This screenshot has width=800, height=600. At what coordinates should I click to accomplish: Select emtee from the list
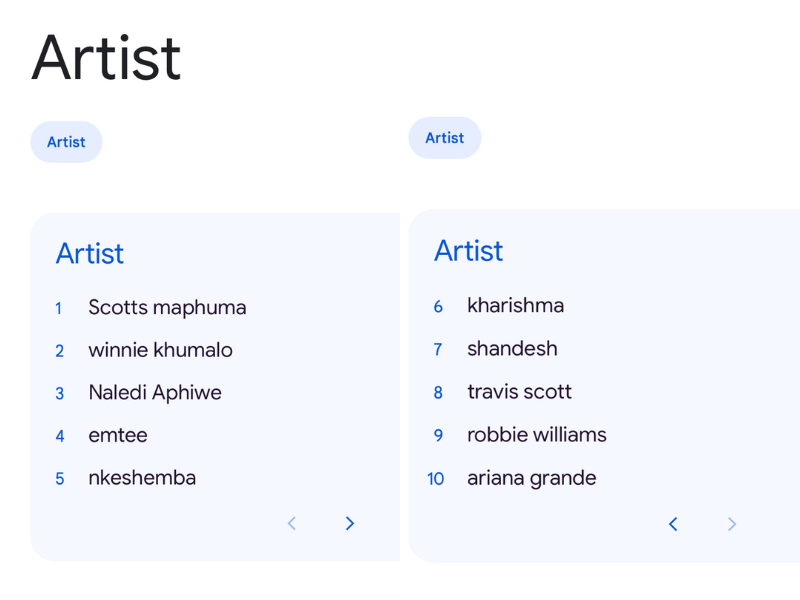point(117,435)
